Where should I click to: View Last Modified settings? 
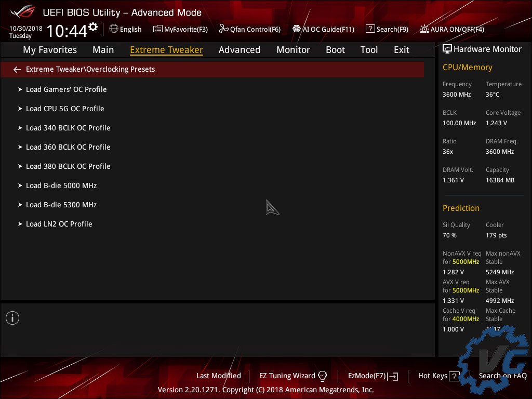[x=219, y=376]
